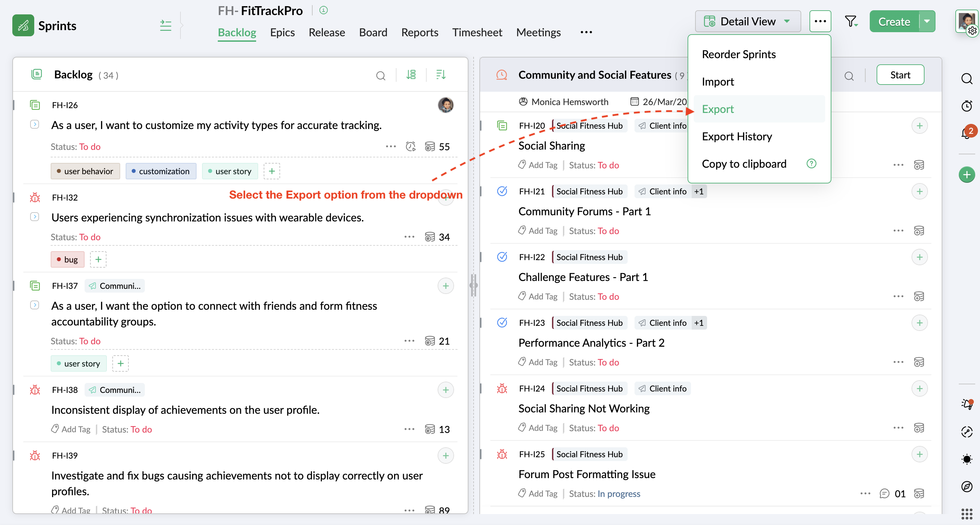
Task: Open the apps grid icon
Action: (966, 514)
